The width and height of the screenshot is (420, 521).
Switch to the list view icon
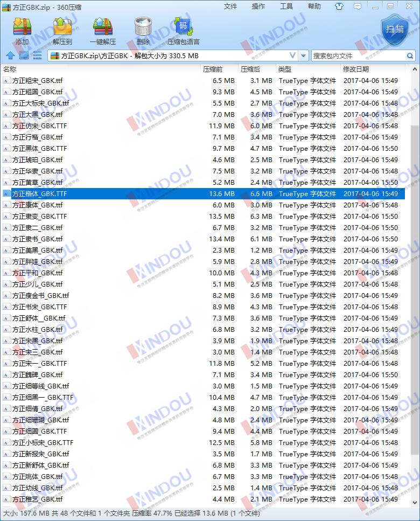tap(37, 55)
